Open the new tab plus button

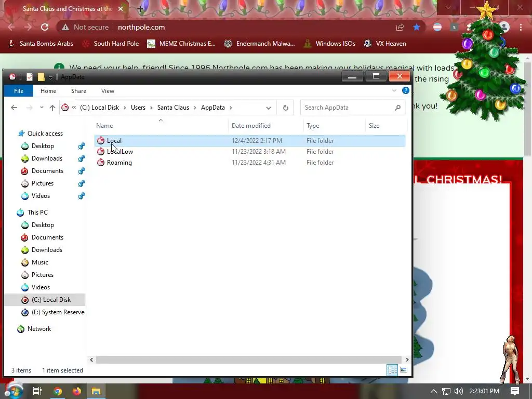point(140,9)
